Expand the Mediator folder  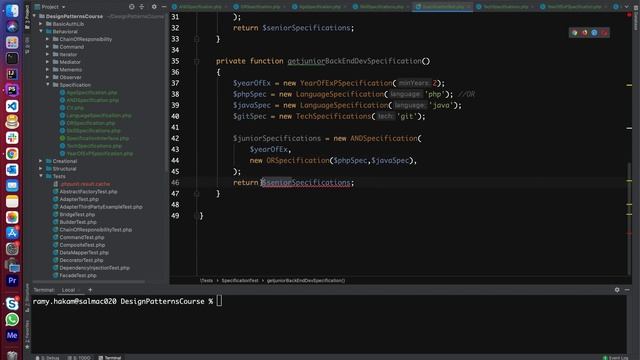point(48,62)
